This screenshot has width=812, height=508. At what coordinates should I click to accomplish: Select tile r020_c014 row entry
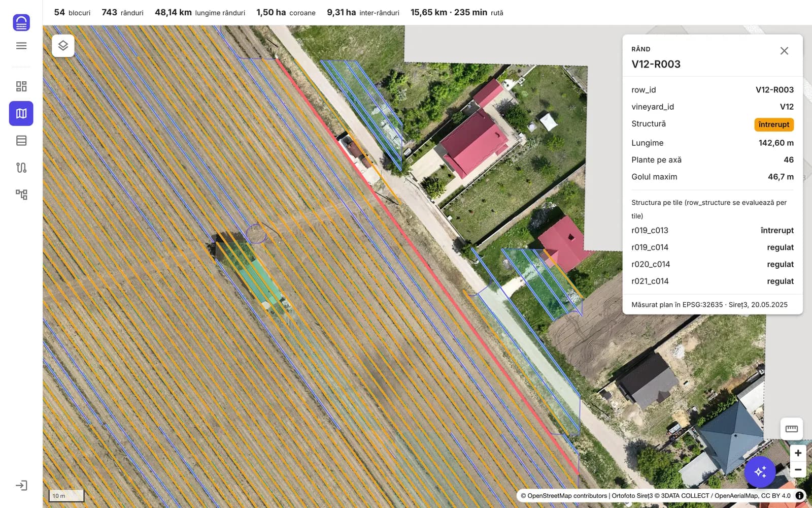tap(713, 264)
